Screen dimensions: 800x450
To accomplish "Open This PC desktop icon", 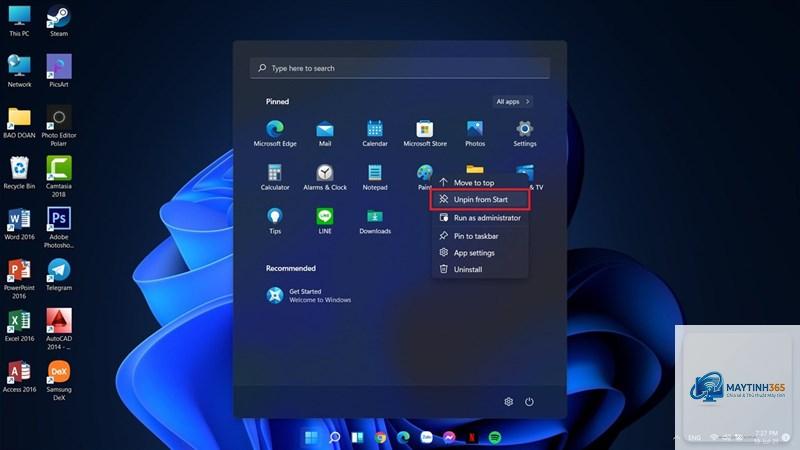I will (x=19, y=21).
